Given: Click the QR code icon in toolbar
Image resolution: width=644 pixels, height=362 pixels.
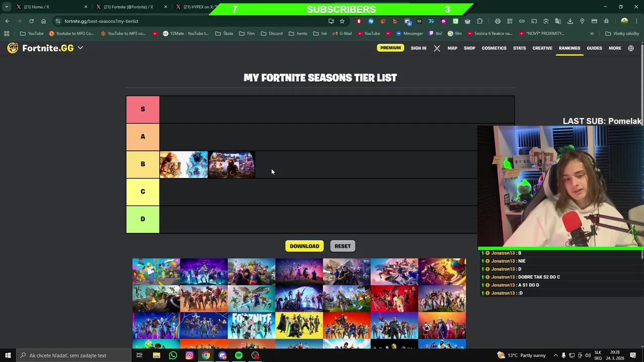Looking at the screenshot, I should [510, 21].
